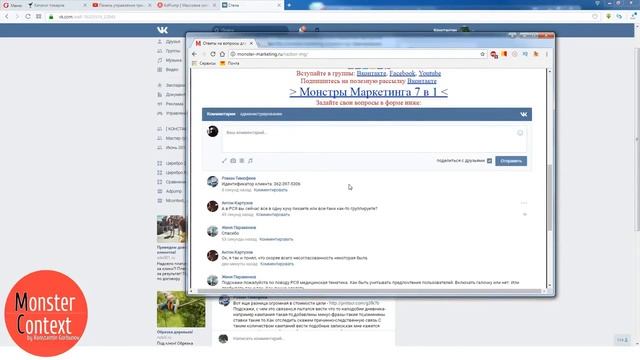The height and width of the screenshot is (360, 640).
Task: Attach audio with the music note icon
Action: (x=250, y=161)
